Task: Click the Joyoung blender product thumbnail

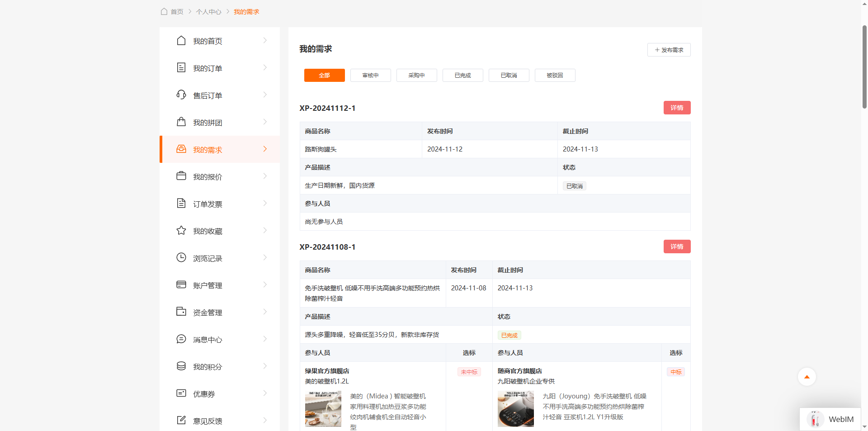Action: tap(516, 409)
